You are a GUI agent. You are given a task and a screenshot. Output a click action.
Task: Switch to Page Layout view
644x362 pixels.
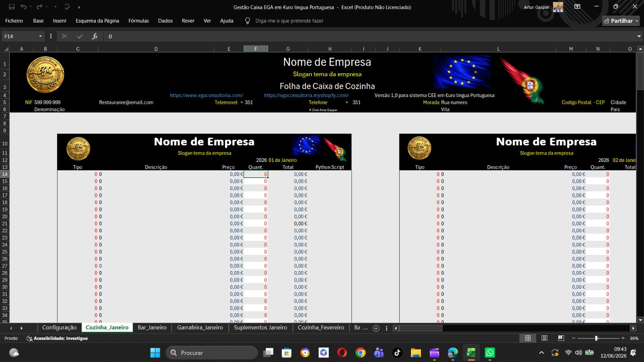coord(544,338)
